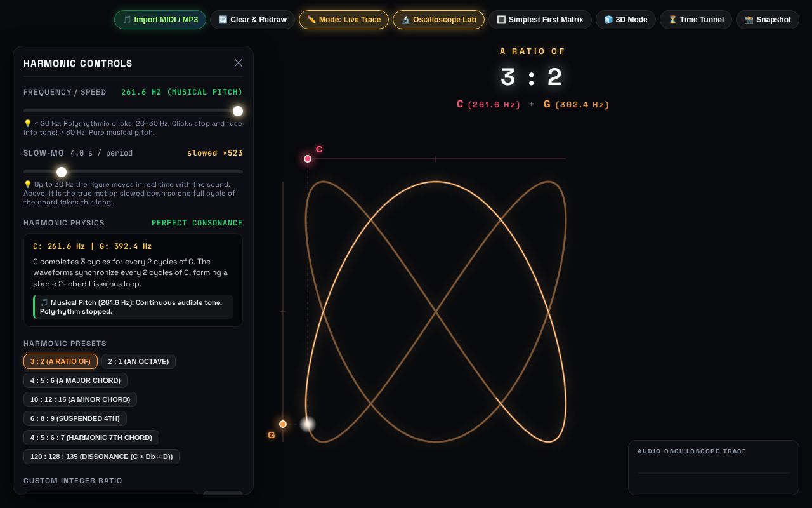Pick the 4 : 5 : 6 : 7 Harmonic 7th Chord preset

coord(91,438)
